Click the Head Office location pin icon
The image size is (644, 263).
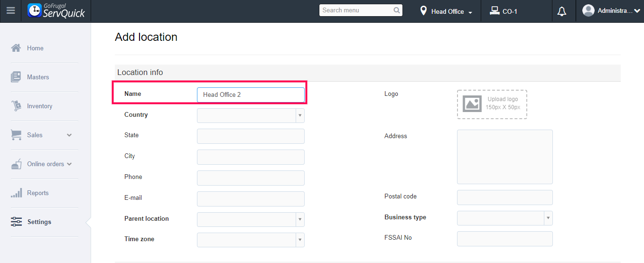[424, 11]
